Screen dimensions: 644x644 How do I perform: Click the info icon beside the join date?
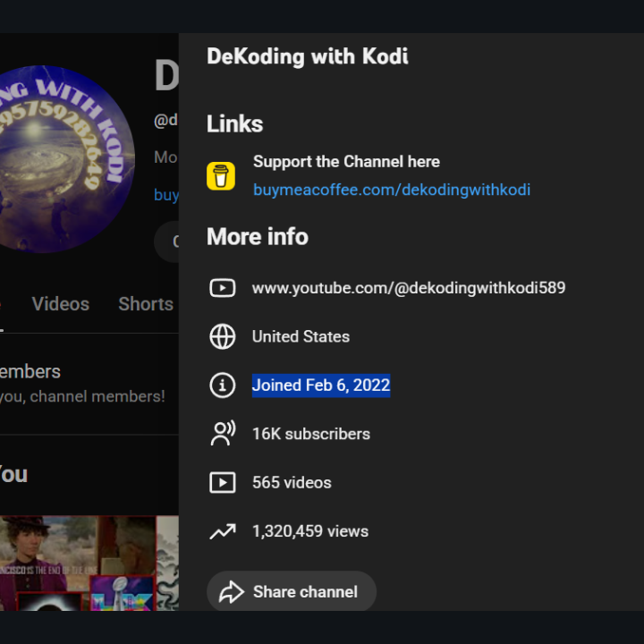click(223, 386)
